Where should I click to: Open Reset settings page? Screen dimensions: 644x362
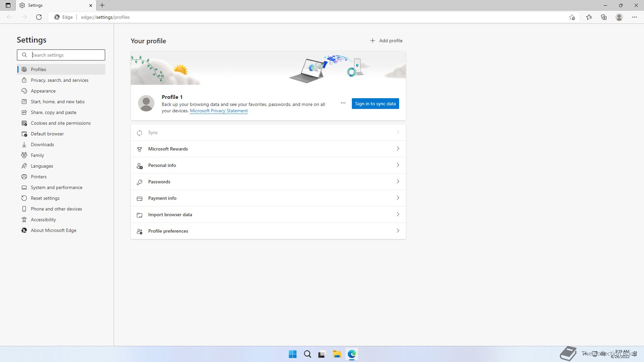coord(61,198)
